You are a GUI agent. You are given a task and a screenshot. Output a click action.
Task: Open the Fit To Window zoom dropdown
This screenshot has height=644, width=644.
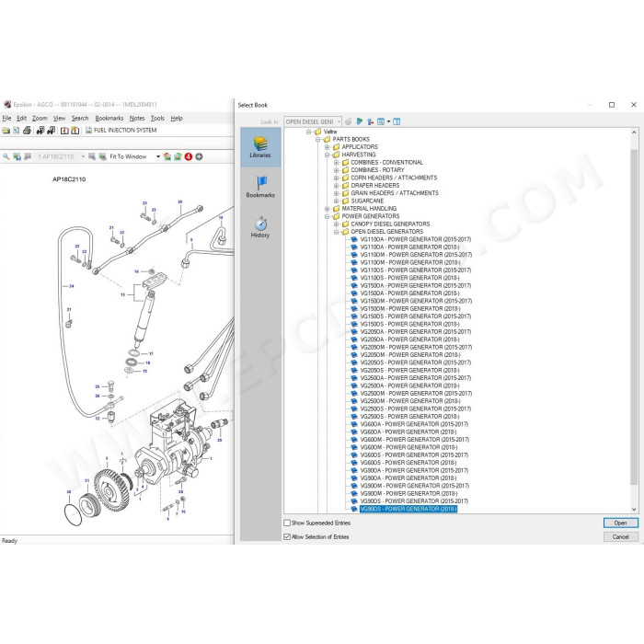[158, 156]
